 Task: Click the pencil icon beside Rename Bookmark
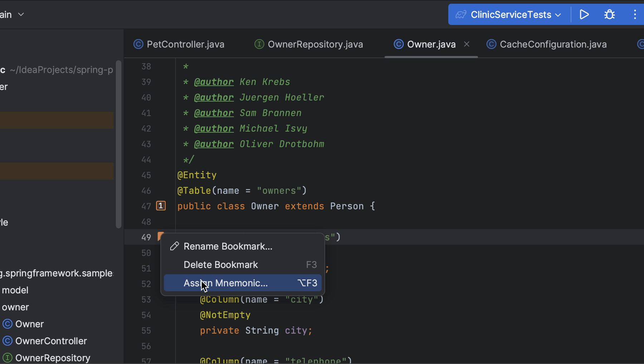(x=174, y=246)
